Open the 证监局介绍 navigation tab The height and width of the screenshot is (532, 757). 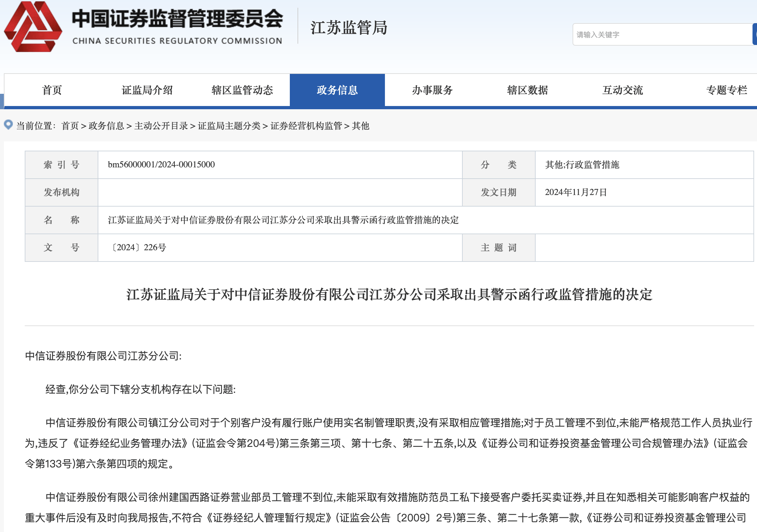click(x=147, y=90)
